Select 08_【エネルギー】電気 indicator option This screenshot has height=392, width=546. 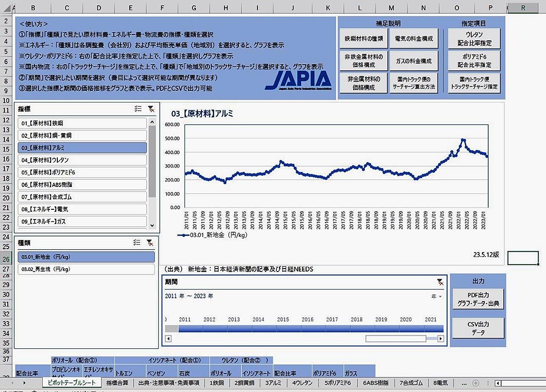coord(82,209)
